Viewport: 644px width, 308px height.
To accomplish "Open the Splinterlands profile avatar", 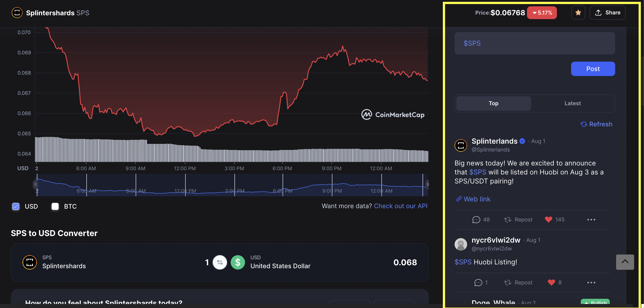I will (x=461, y=145).
